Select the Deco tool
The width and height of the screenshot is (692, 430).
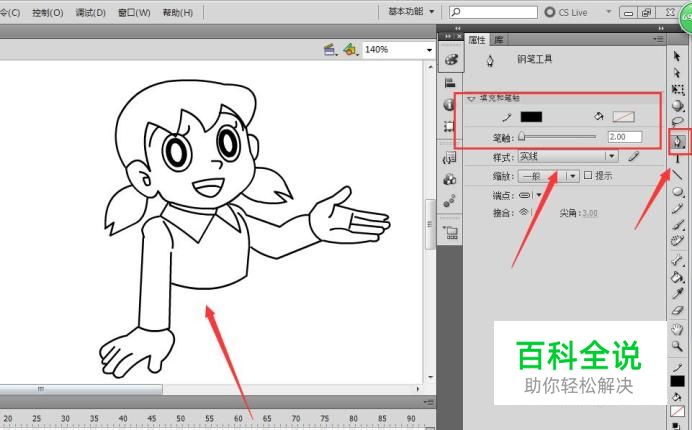677,241
